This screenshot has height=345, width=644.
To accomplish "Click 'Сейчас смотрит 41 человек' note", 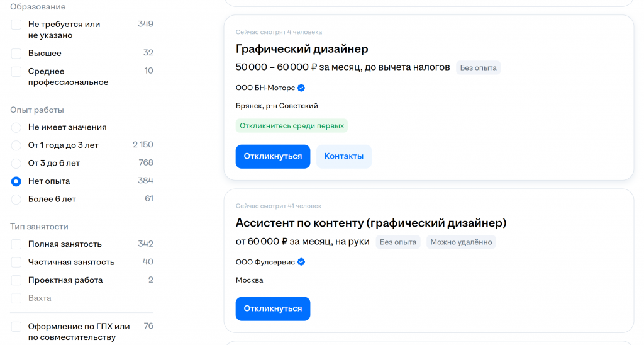I will click(x=279, y=206).
